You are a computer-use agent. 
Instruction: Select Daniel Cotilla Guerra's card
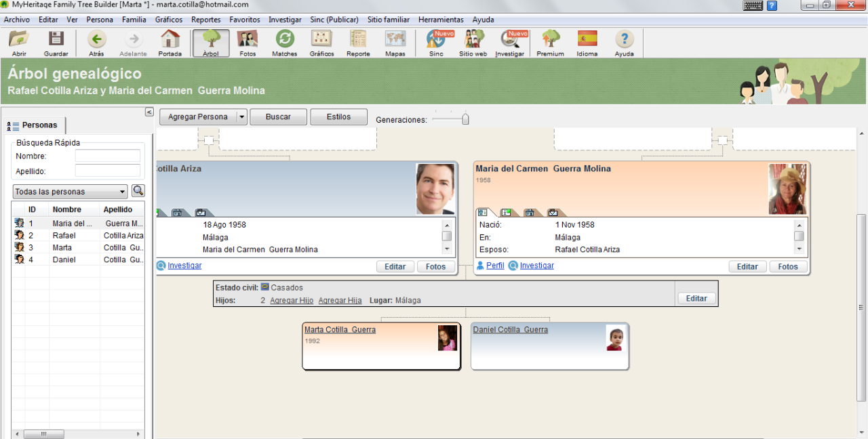click(549, 346)
